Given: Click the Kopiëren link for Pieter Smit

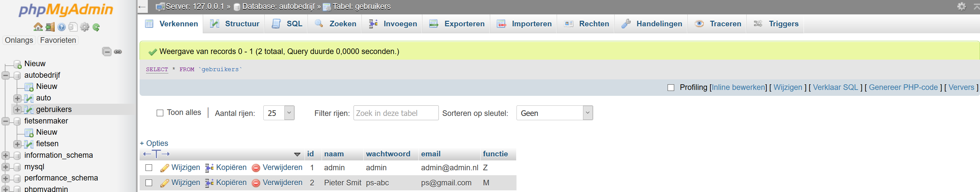Looking at the screenshot, I should click(x=231, y=182).
